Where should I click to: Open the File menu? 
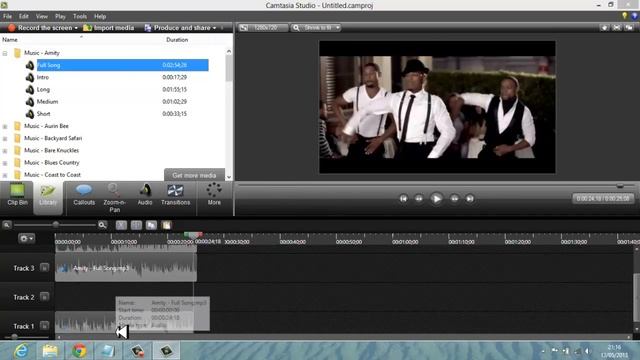click(x=7, y=16)
